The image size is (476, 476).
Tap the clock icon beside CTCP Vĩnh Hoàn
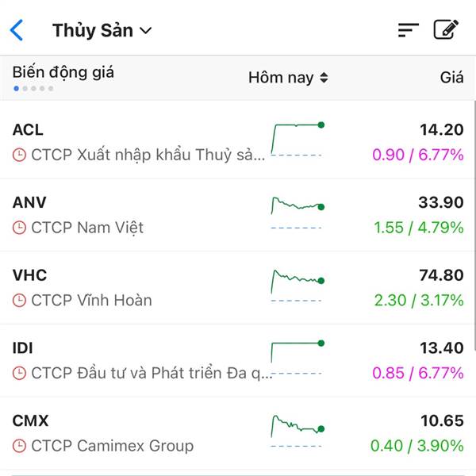[19, 301]
